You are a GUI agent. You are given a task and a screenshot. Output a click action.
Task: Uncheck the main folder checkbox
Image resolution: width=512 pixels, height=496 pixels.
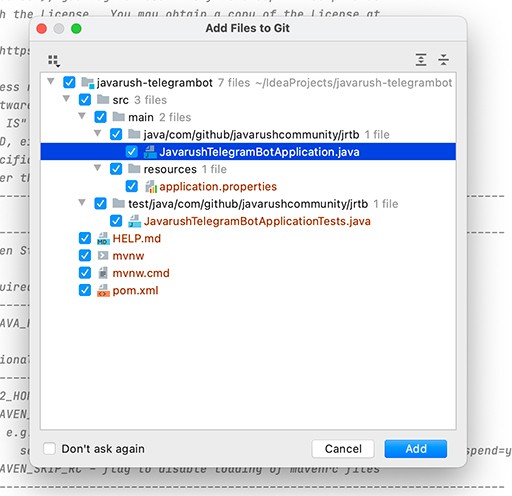click(100, 117)
